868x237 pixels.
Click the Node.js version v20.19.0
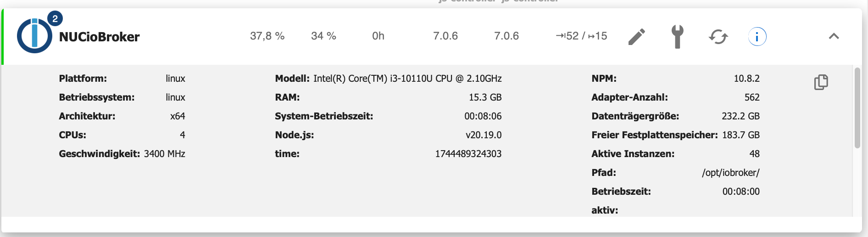(484, 135)
